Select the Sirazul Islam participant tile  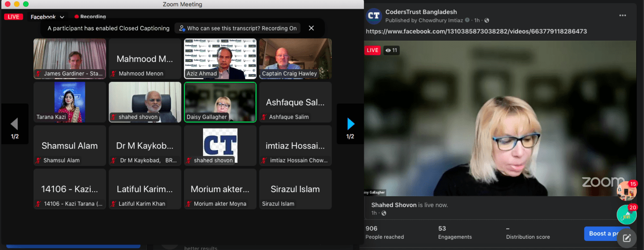296,189
